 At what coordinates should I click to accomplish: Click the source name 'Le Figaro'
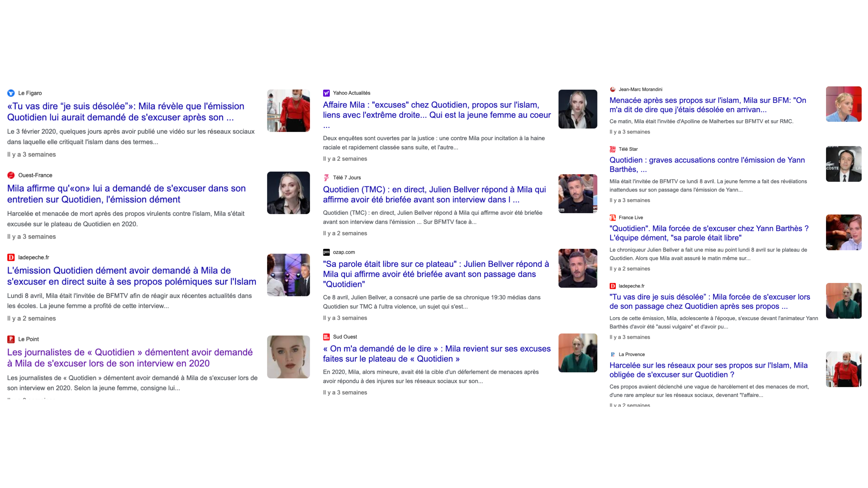click(x=30, y=93)
